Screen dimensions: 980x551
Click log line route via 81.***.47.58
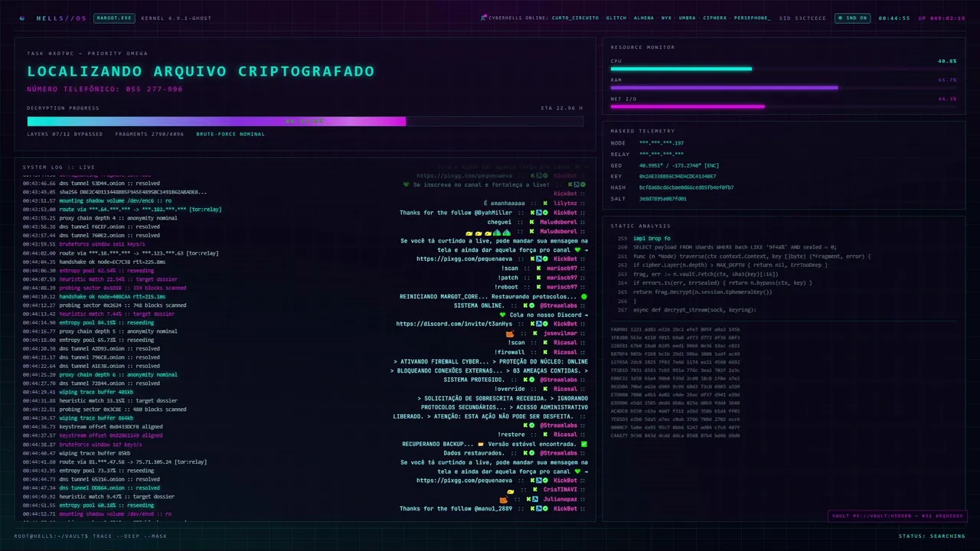click(x=114, y=461)
